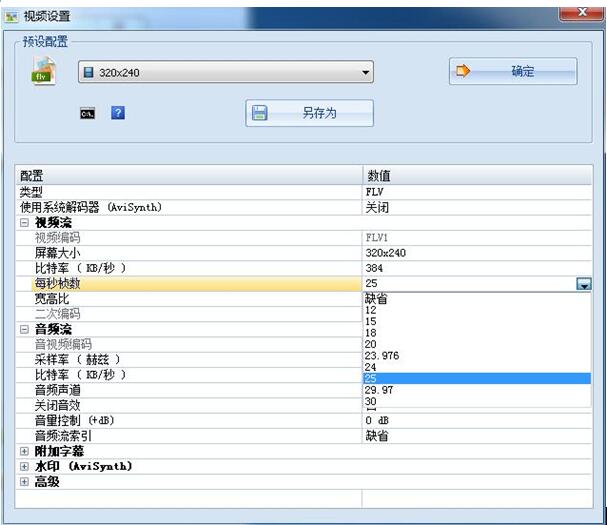Select 缺省 from frame rate list
607x525 pixels.
[376, 298]
